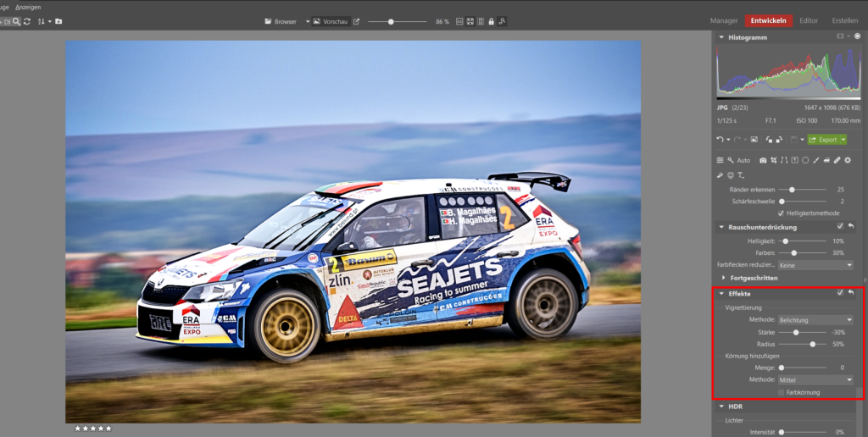868x437 pixels.
Task: Disable the Rauschunterdrückung section checkbox
Action: pos(840,226)
